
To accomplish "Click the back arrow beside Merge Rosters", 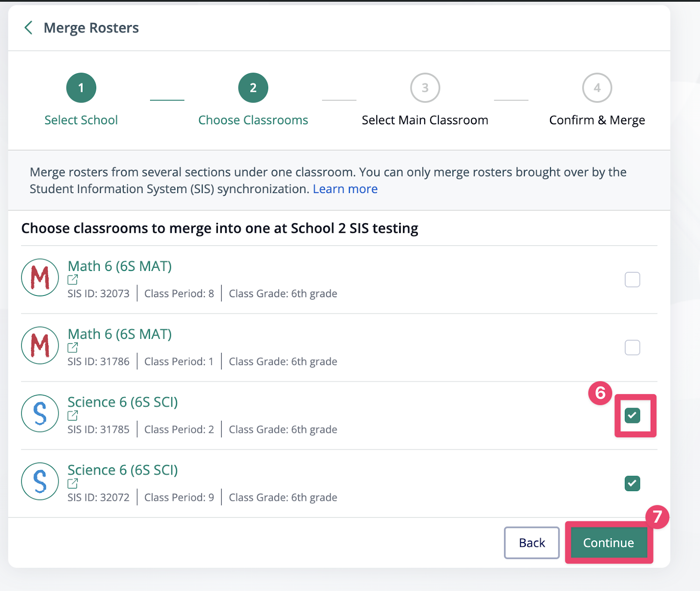I will coord(29,28).
